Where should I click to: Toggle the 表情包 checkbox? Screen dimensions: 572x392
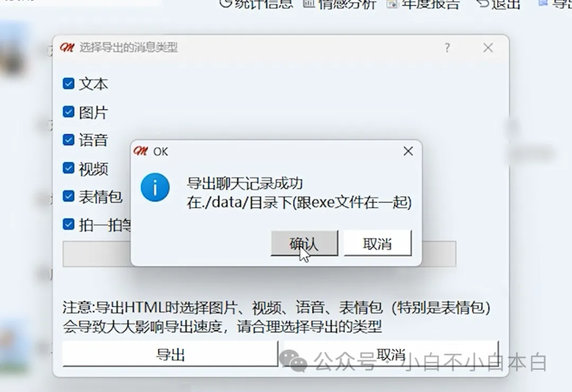(68, 195)
